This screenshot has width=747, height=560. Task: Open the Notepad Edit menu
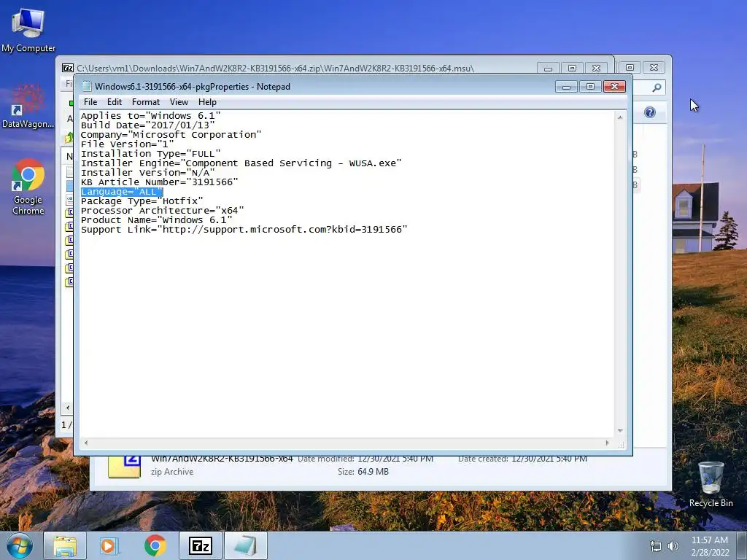pos(115,102)
